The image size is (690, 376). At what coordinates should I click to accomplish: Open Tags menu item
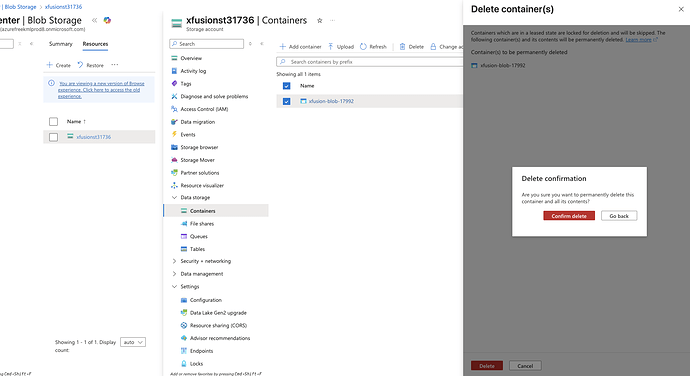click(x=186, y=84)
